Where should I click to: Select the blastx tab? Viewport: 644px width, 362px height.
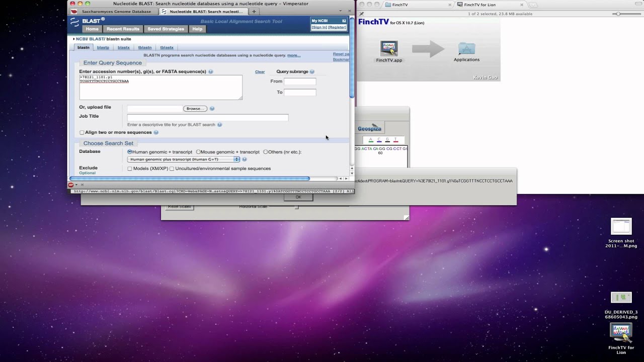tap(124, 47)
